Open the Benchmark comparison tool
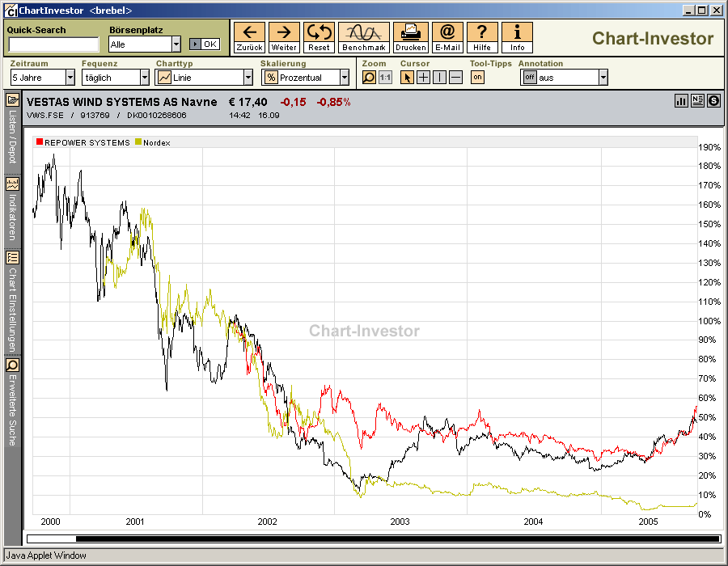 (364, 36)
